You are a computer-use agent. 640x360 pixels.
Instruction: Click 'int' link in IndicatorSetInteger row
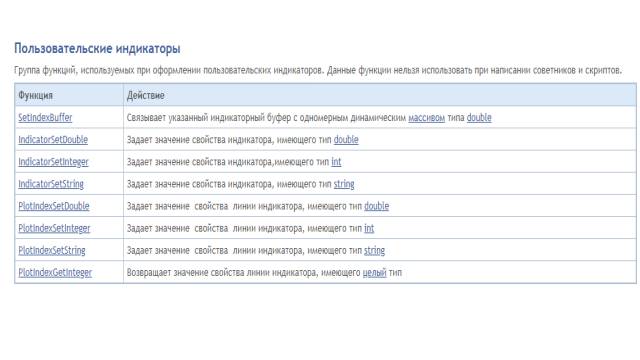[336, 162]
